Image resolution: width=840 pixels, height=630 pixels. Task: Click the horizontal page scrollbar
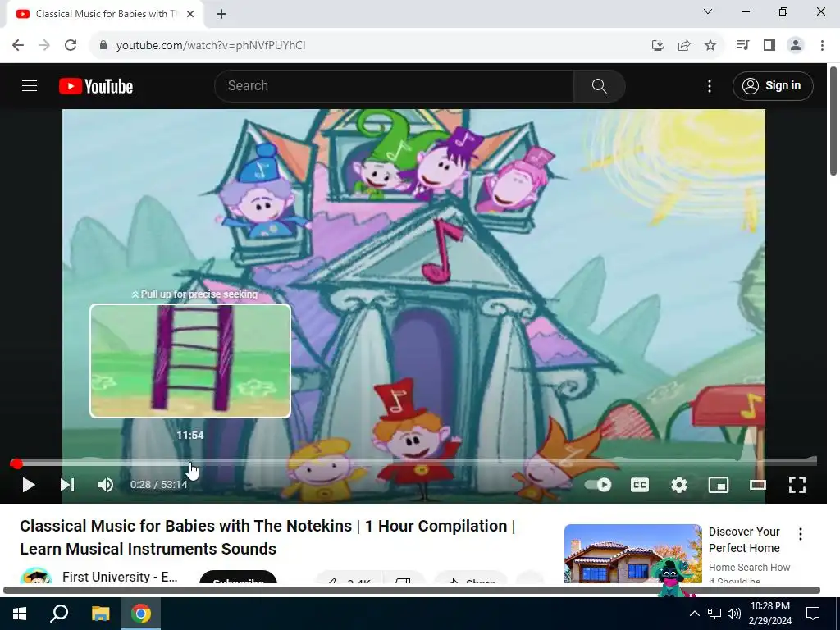coord(412,590)
